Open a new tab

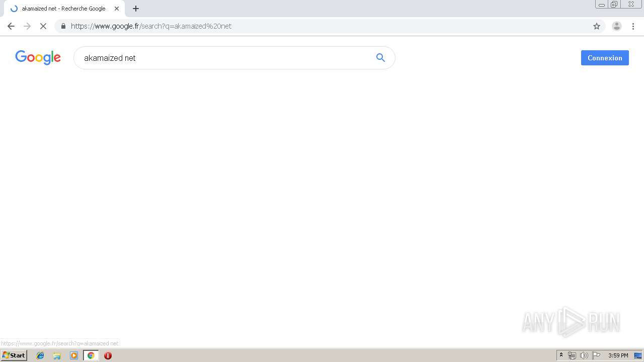135,9
